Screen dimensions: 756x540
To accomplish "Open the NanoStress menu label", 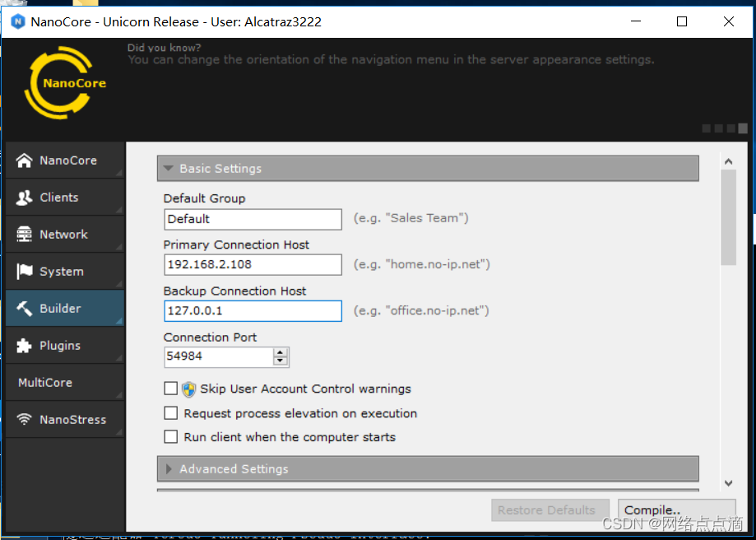I will 73,420.
